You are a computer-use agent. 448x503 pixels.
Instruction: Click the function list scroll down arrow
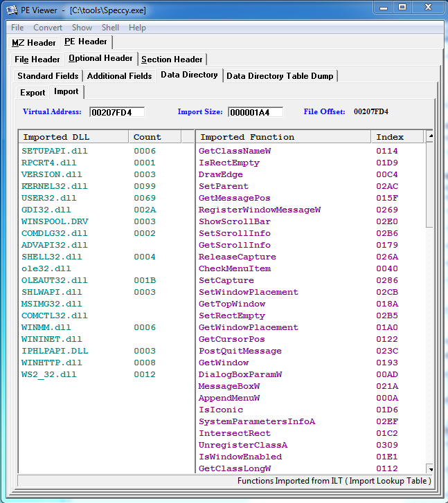coord(430,469)
